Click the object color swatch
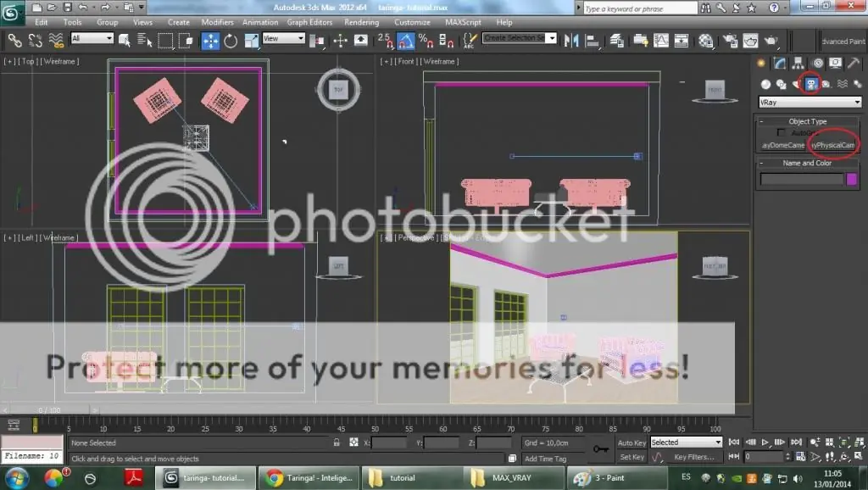The width and height of the screenshot is (868, 490). tap(853, 178)
